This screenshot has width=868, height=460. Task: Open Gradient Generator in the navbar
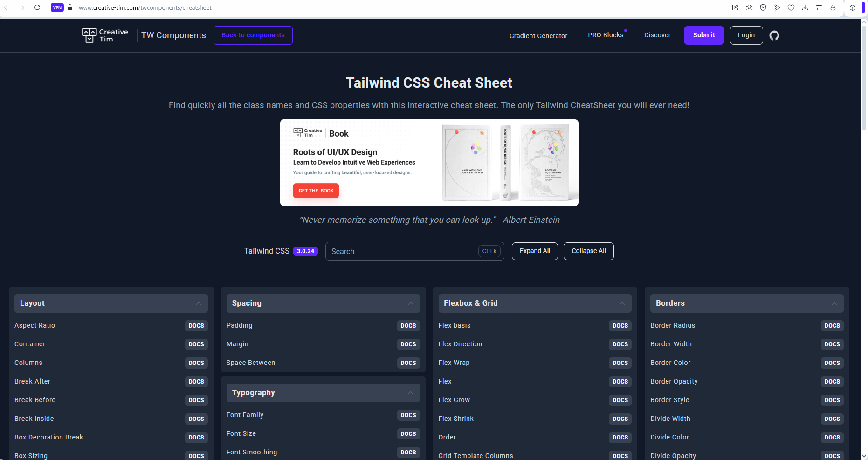pyautogui.click(x=538, y=36)
